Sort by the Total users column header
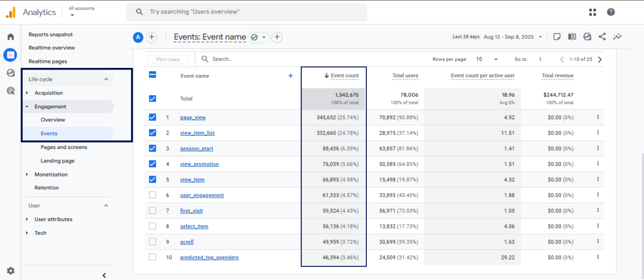 point(405,76)
